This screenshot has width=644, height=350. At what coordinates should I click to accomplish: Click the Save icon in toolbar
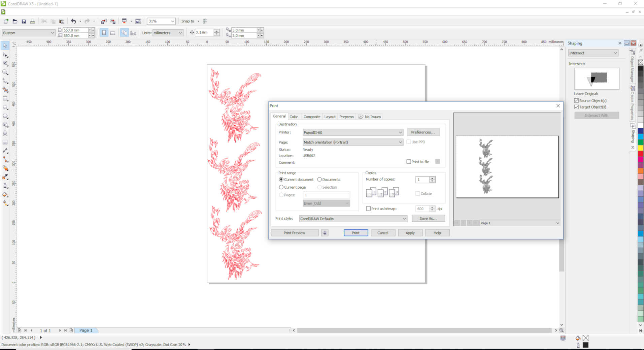[24, 21]
